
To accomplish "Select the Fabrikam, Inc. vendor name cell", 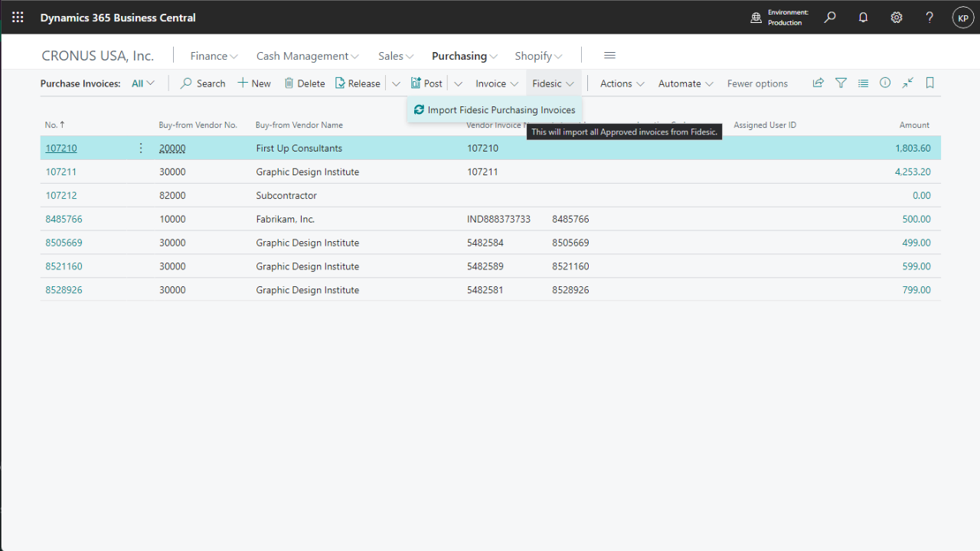I will [x=286, y=220].
